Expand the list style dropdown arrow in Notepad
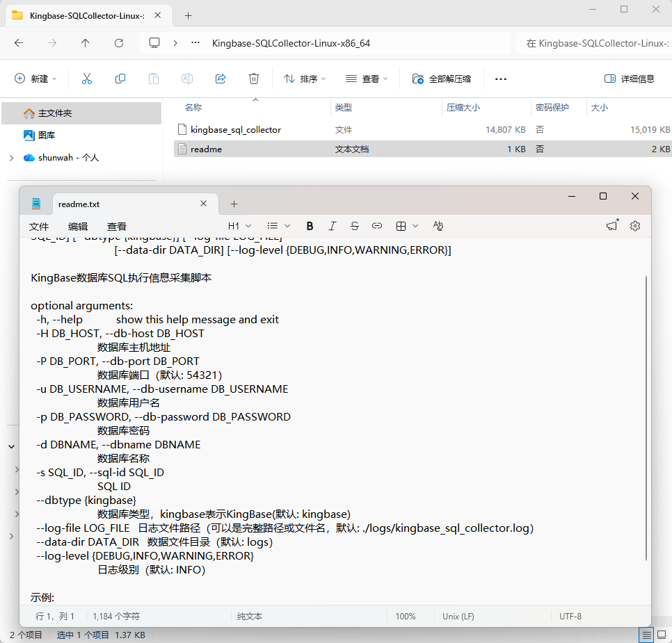 point(287,226)
